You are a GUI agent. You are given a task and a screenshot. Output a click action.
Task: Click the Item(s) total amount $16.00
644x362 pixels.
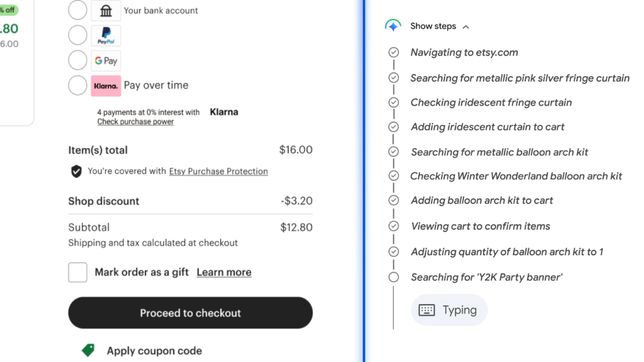pos(296,150)
